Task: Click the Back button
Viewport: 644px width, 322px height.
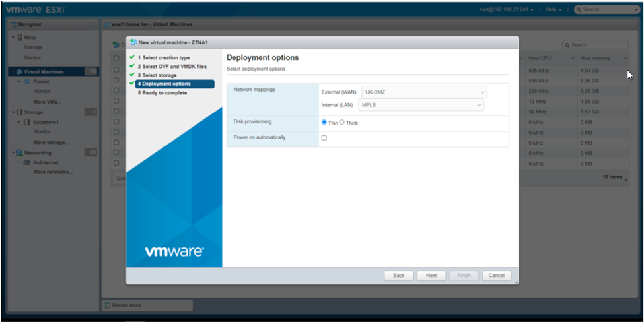Action: coord(399,276)
